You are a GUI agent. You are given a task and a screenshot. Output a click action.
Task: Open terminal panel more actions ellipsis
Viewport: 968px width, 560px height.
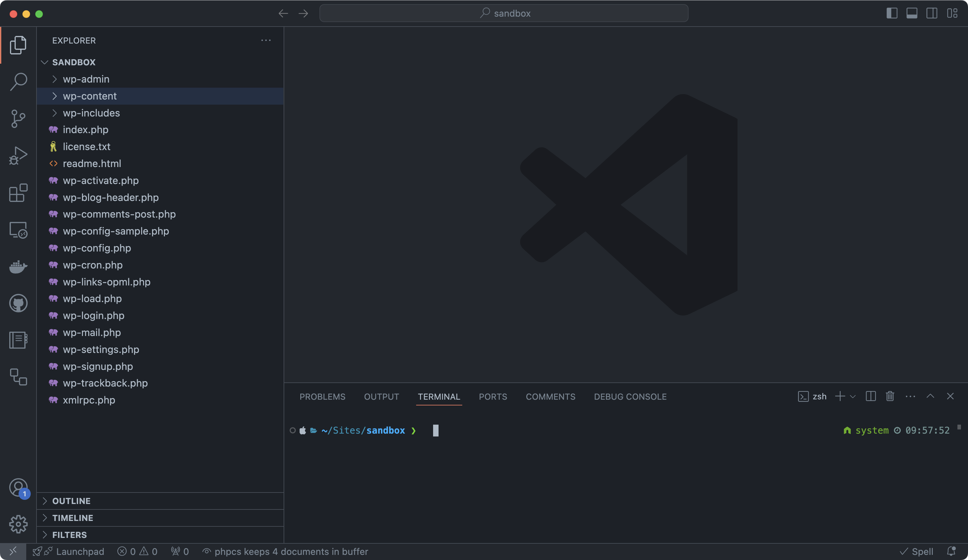coord(910,396)
